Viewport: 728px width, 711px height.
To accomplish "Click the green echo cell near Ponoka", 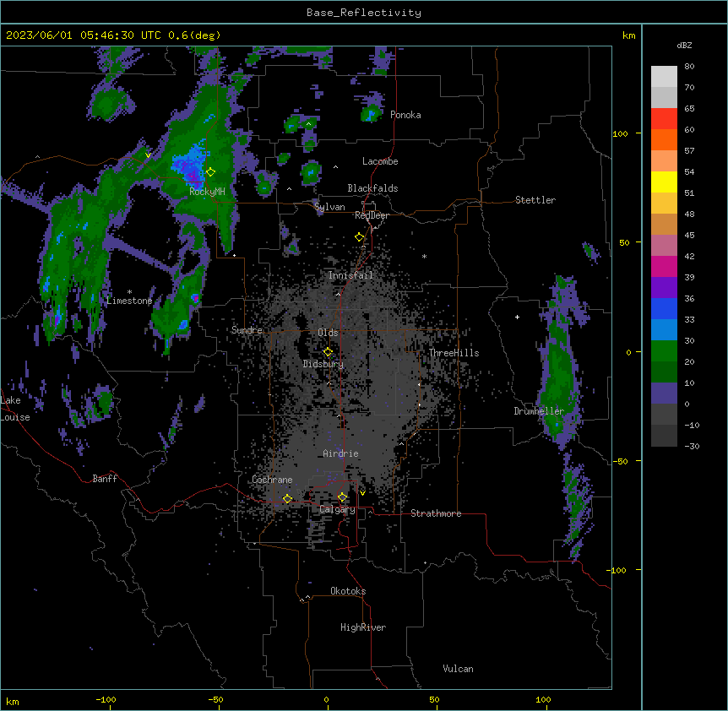I will click(371, 113).
